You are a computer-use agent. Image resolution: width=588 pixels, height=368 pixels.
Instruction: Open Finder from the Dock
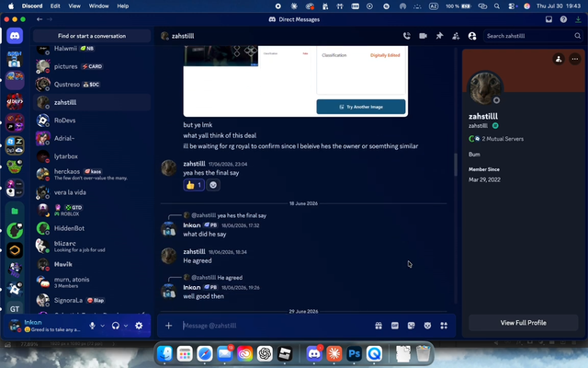[x=164, y=353]
